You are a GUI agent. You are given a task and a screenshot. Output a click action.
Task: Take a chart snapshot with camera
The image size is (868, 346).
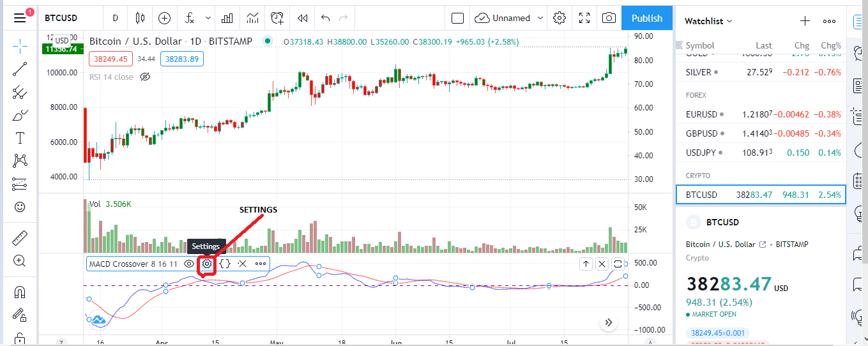(x=609, y=18)
